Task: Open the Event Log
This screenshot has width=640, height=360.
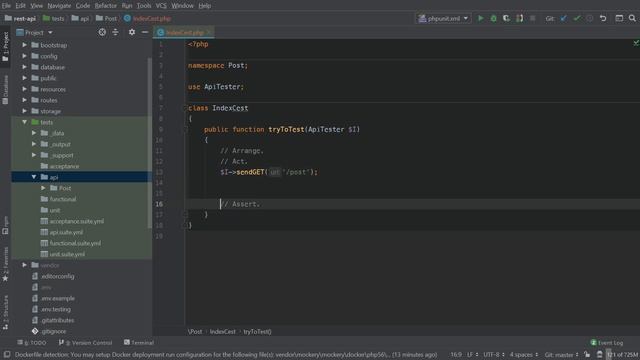Action: coord(607,343)
